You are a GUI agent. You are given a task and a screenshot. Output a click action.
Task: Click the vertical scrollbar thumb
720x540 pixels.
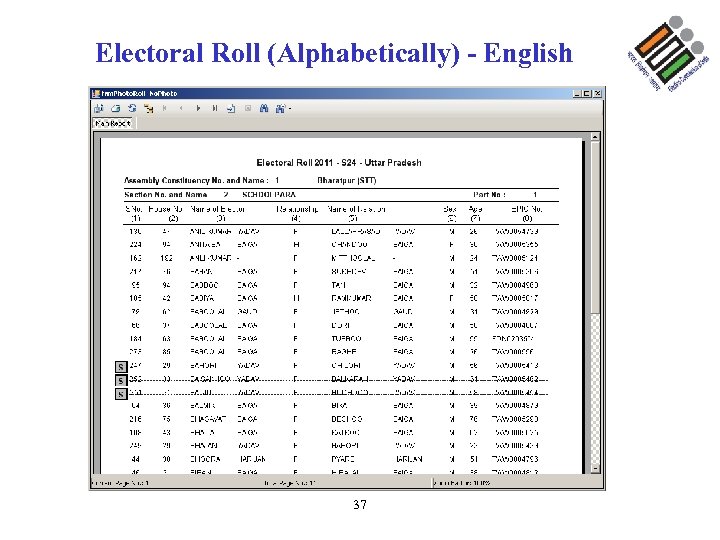click(x=595, y=227)
